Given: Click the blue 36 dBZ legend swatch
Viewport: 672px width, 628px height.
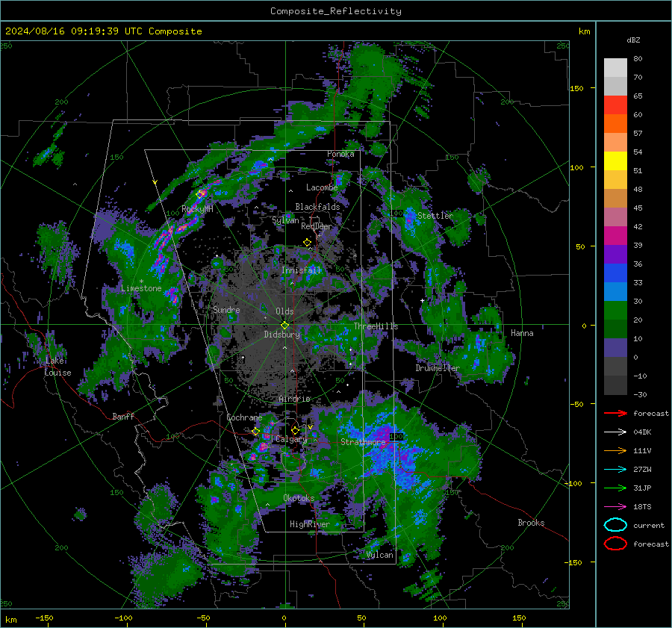Looking at the screenshot, I should (x=615, y=273).
